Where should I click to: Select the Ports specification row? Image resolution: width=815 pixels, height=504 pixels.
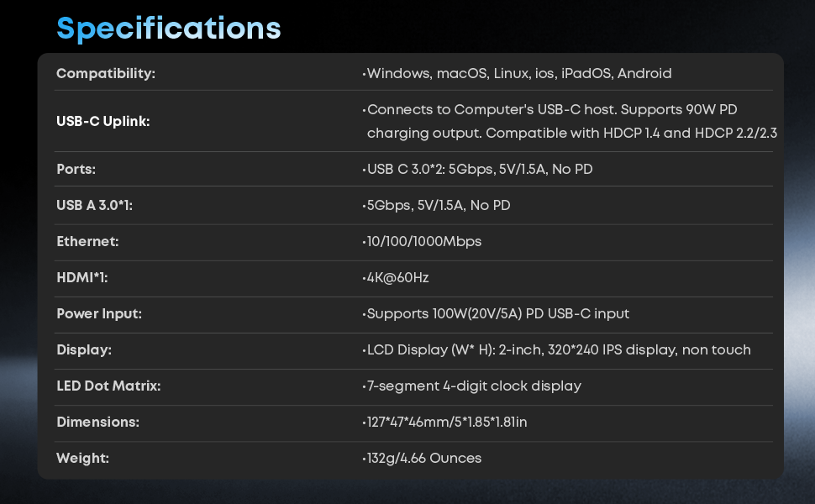click(76, 169)
